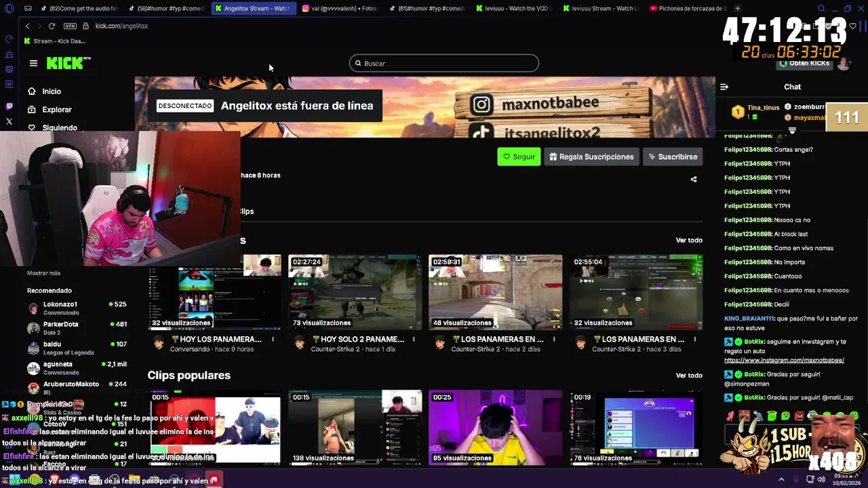This screenshot has width=868, height=488.
Task: Open the 02:55:04 video thumbnail
Action: pos(636,292)
